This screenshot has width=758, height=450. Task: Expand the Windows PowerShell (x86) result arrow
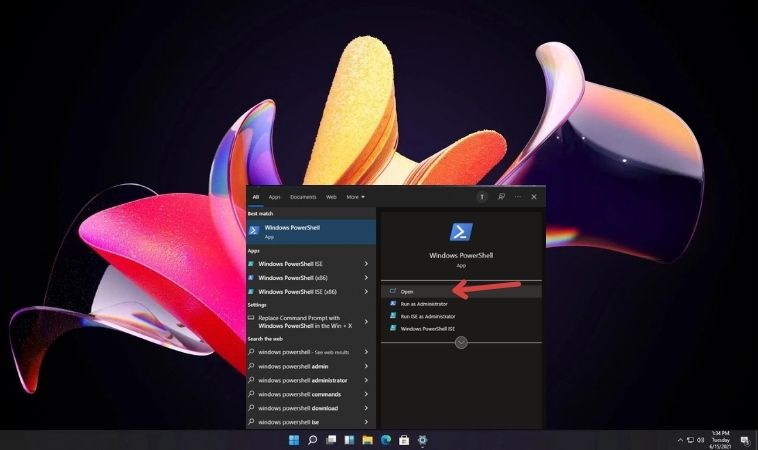(366, 278)
